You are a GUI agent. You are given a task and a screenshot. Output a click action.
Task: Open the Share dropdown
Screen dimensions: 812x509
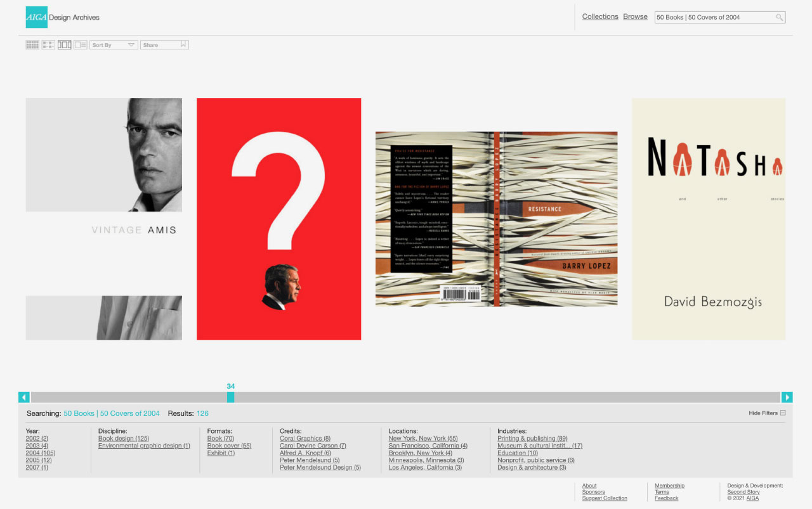click(x=164, y=45)
